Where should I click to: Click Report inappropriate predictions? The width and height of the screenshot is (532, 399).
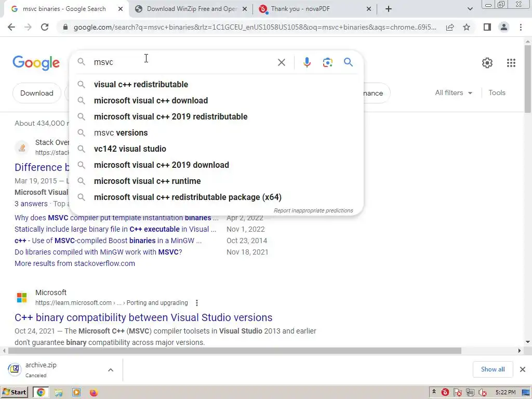(313, 211)
